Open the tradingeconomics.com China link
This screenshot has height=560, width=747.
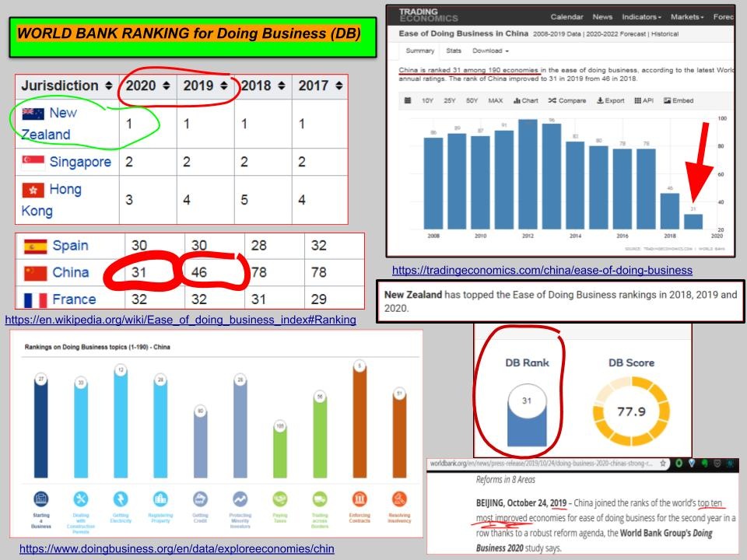point(542,271)
